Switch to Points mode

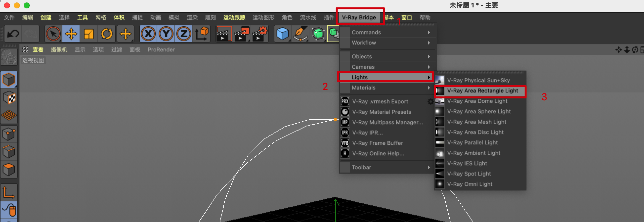pos(9,134)
